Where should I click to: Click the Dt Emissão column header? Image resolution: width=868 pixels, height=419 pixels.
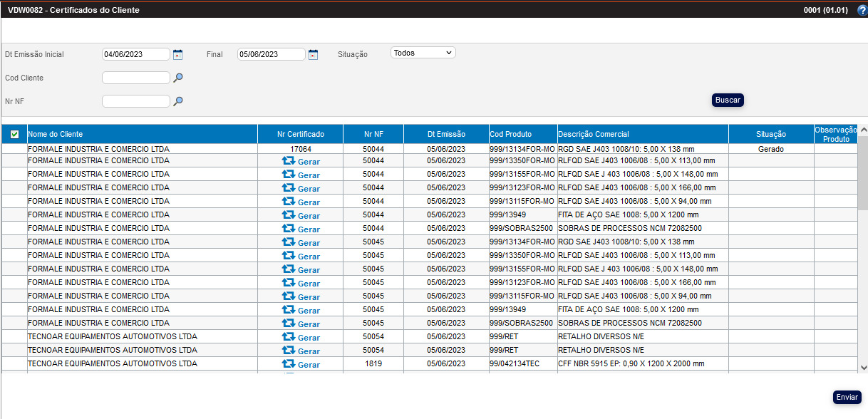446,134
